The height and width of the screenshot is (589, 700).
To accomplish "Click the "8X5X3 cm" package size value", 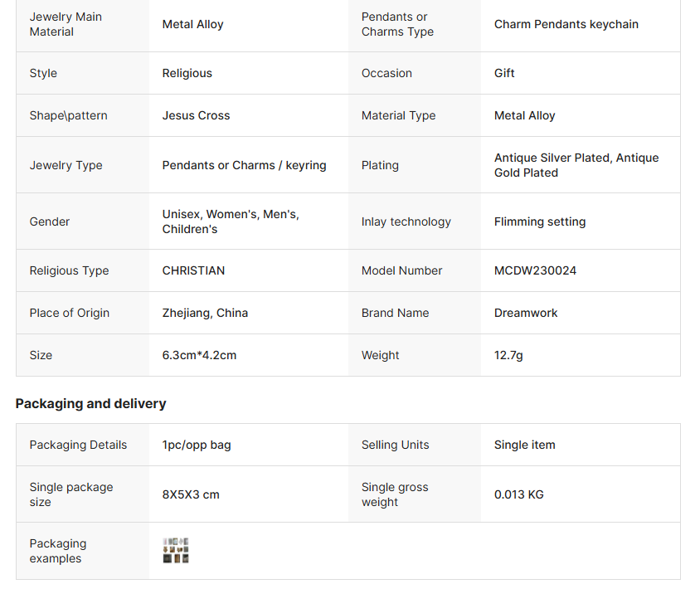I will coord(191,494).
